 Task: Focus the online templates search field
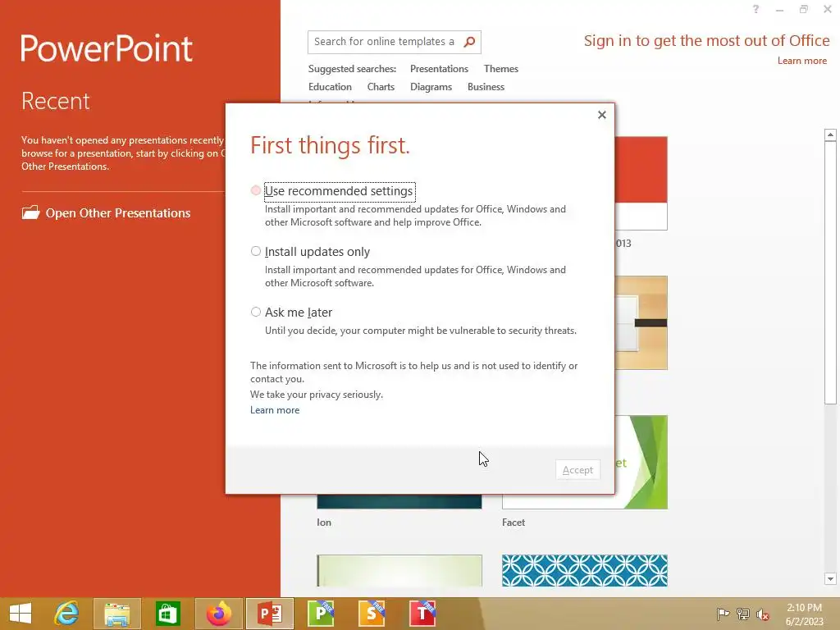tap(385, 42)
